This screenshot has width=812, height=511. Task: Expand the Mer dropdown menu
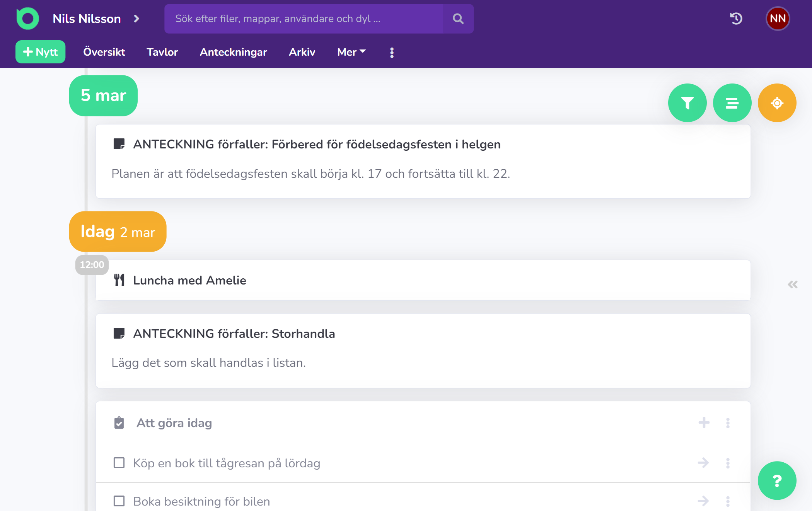coord(351,52)
